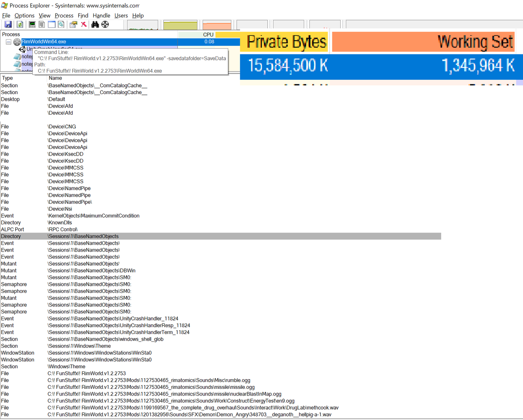523x420 pixels.
Task: Click the Refresh Now toolbar icon
Action: pos(20,24)
